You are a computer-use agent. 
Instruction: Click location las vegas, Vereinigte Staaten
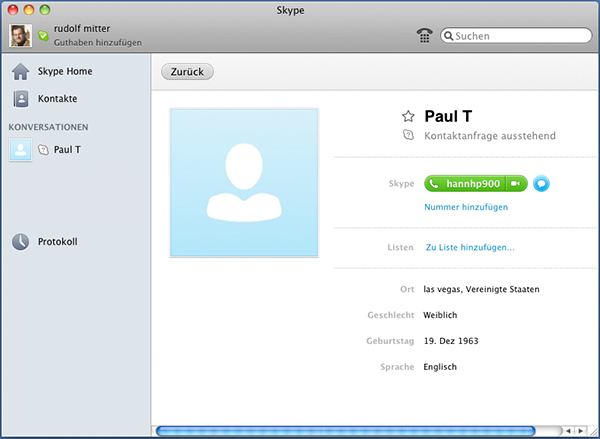click(481, 289)
